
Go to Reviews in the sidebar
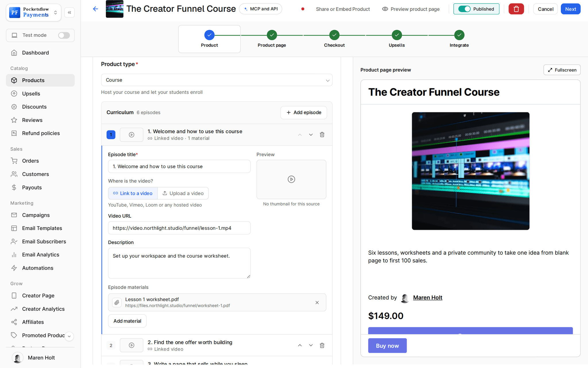(x=40, y=120)
